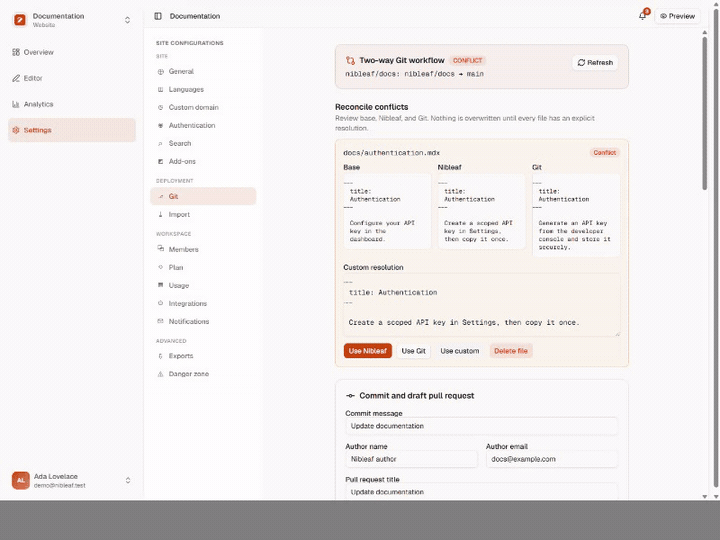Image resolution: width=720 pixels, height=540 pixels.
Task: Click the Exports icon
Action: tap(160, 356)
